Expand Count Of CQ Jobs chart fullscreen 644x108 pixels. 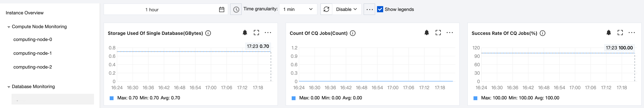438,33
